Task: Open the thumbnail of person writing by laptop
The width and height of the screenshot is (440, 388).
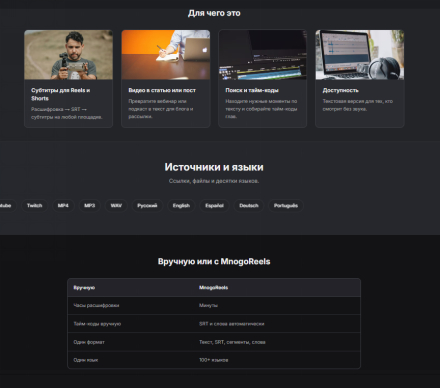Action: (166, 55)
